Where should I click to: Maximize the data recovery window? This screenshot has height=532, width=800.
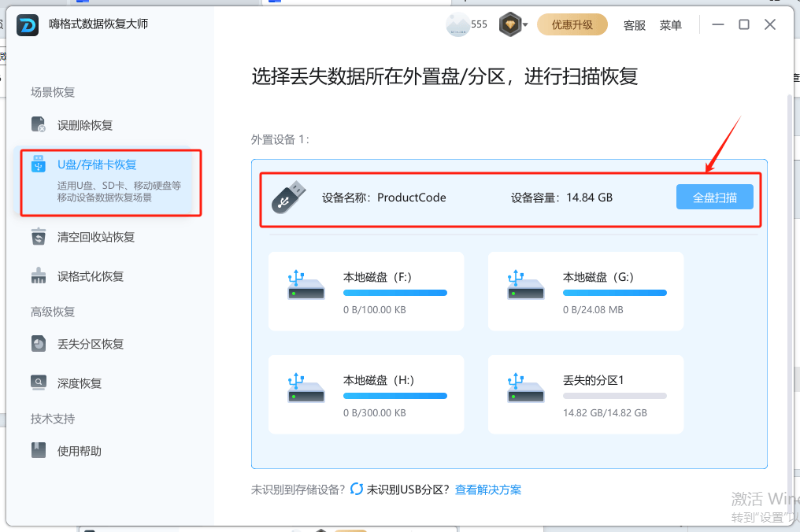(744, 24)
